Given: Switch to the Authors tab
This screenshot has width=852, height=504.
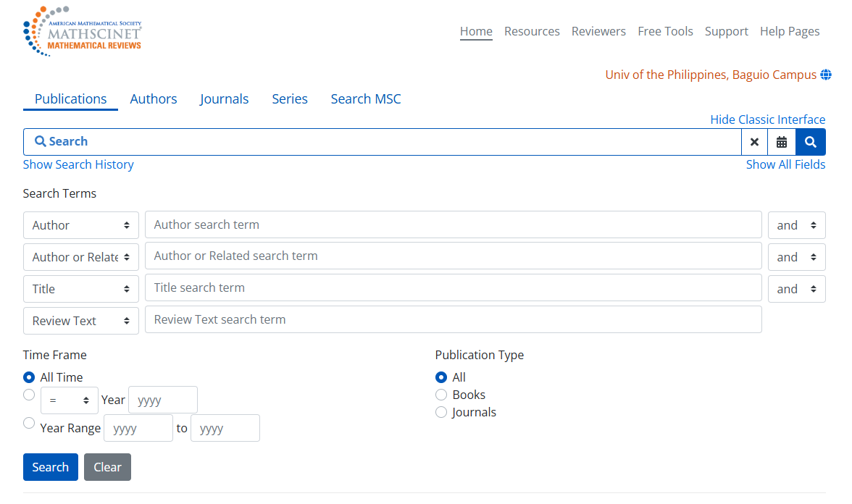Looking at the screenshot, I should click(154, 99).
